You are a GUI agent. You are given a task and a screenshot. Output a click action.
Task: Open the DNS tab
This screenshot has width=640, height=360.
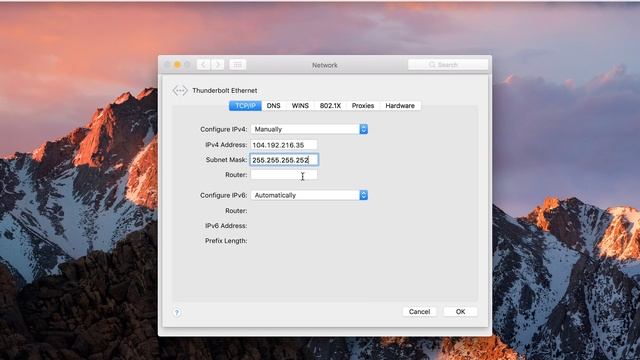tap(273, 106)
